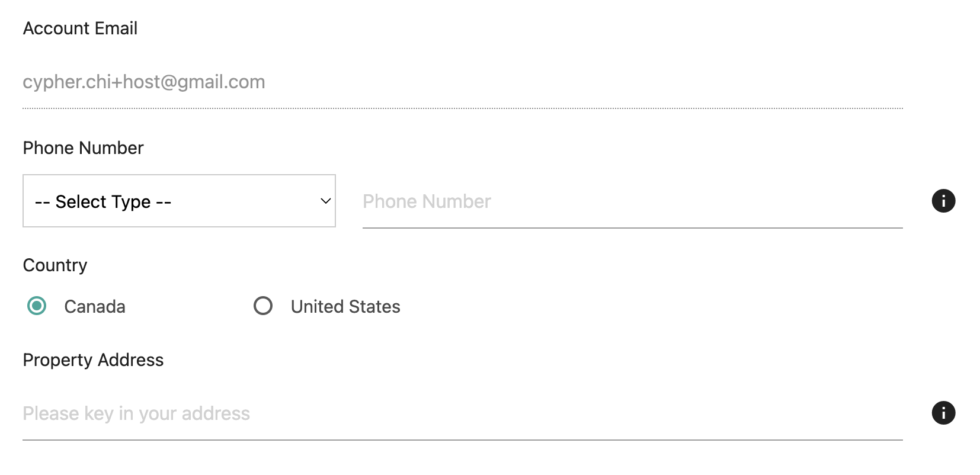Viewport: 980px width, 475px height.
Task: Open the phone Select Type dropdown
Action: 179,201
